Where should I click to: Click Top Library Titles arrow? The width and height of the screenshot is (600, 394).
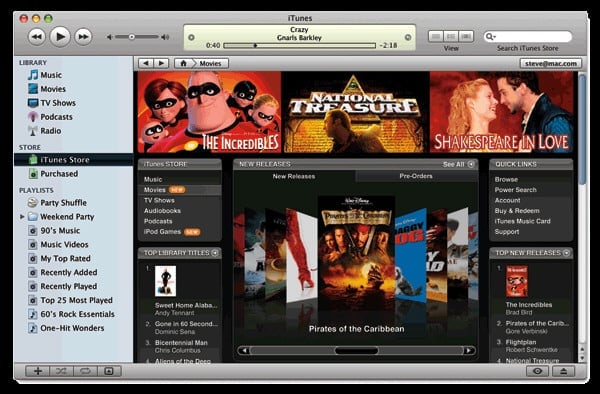[215, 253]
